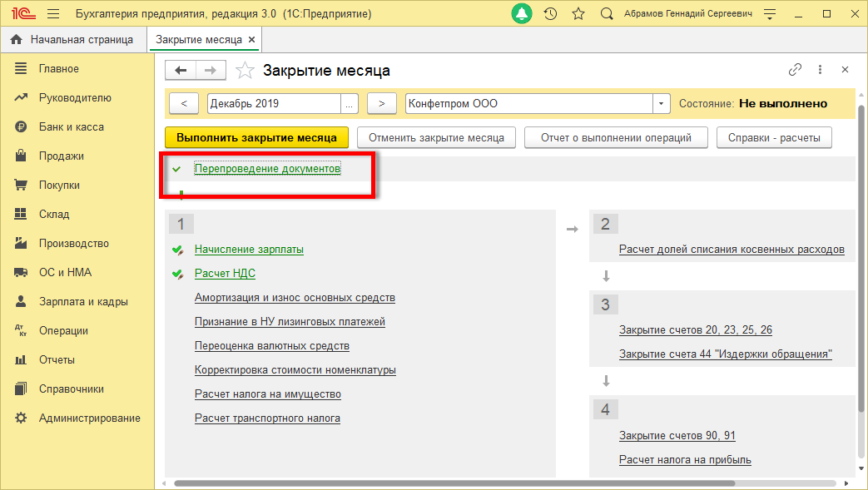Open Начисление зарплаты operation
Image resolution: width=868 pixels, height=490 pixels.
pyautogui.click(x=249, y=250)
